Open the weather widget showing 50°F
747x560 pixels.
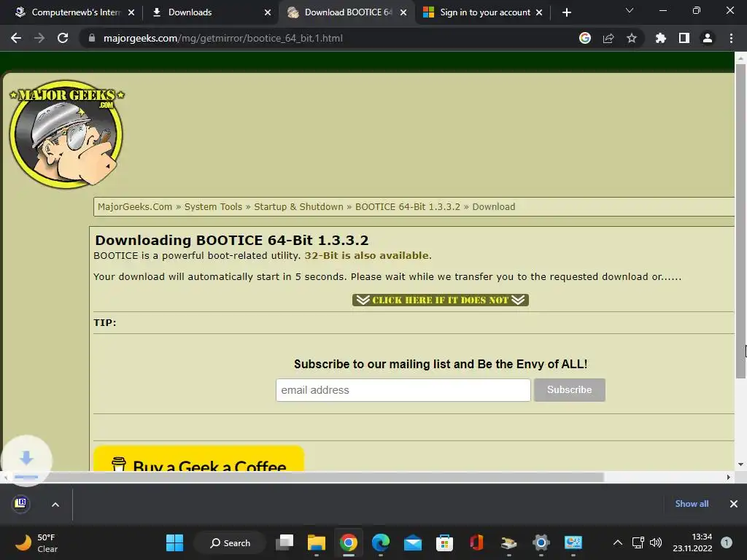[x=36, y=542]
